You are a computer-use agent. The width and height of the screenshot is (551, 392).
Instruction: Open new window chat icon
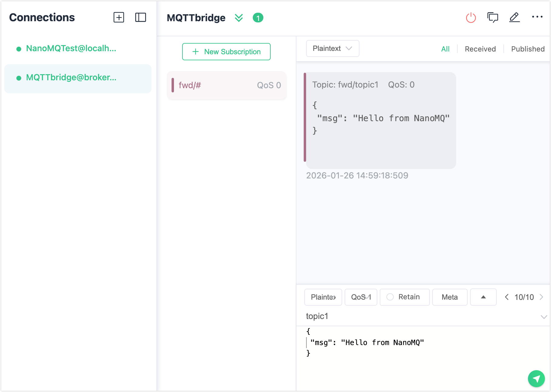pyautogui.click(x=493, y=18)
